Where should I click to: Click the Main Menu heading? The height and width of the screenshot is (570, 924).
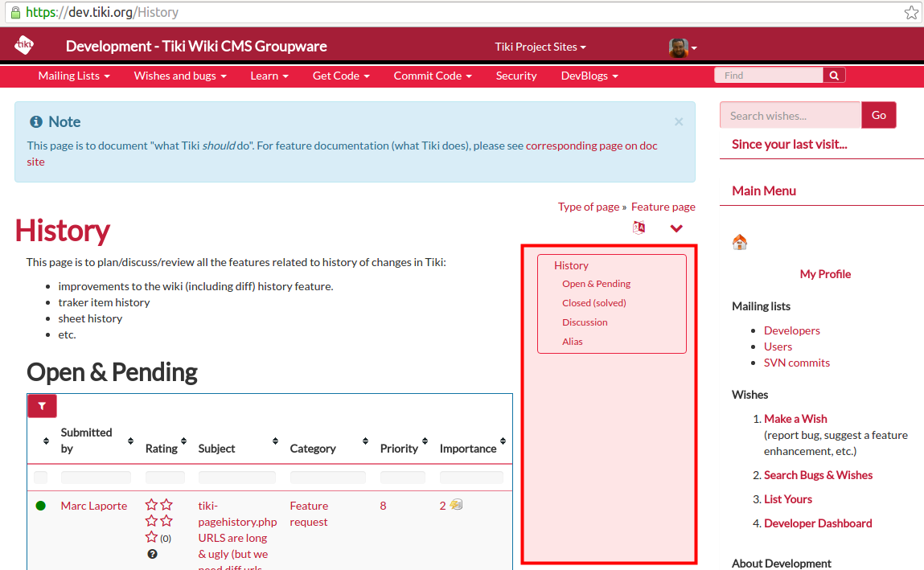[764, 191]
